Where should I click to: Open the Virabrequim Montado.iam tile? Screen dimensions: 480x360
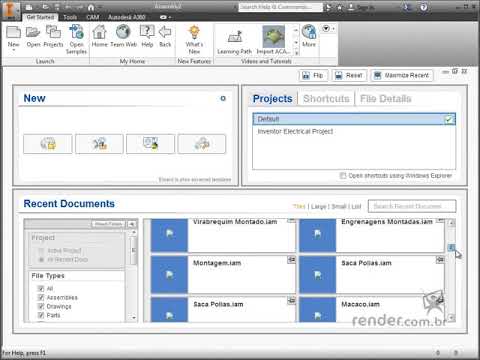click(x=223, y=235)
